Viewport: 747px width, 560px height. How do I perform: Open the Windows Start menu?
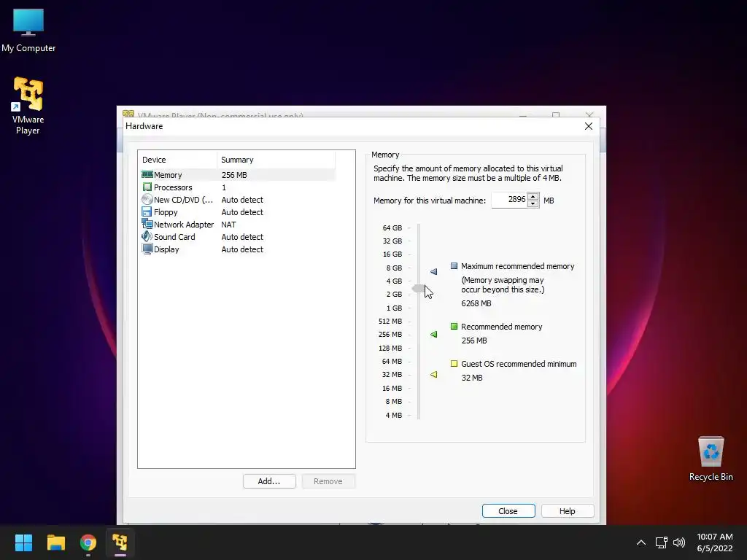point(23,542)
